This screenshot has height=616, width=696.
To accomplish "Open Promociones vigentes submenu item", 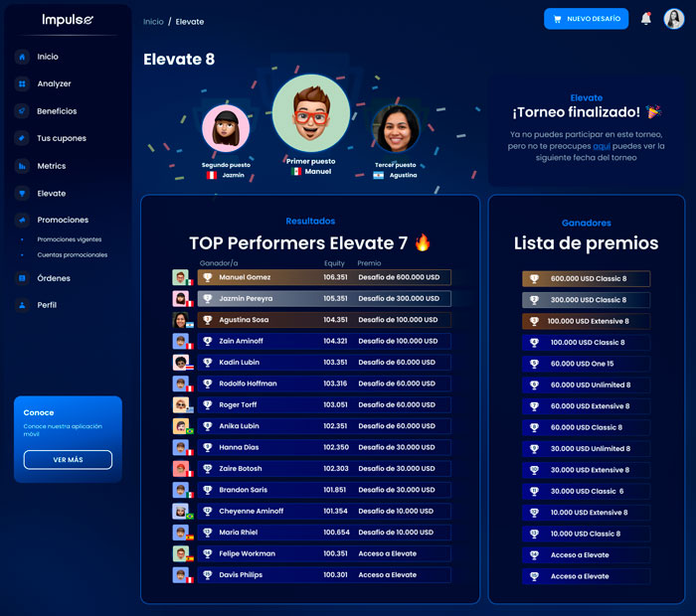I will click(x=70, y=239).
